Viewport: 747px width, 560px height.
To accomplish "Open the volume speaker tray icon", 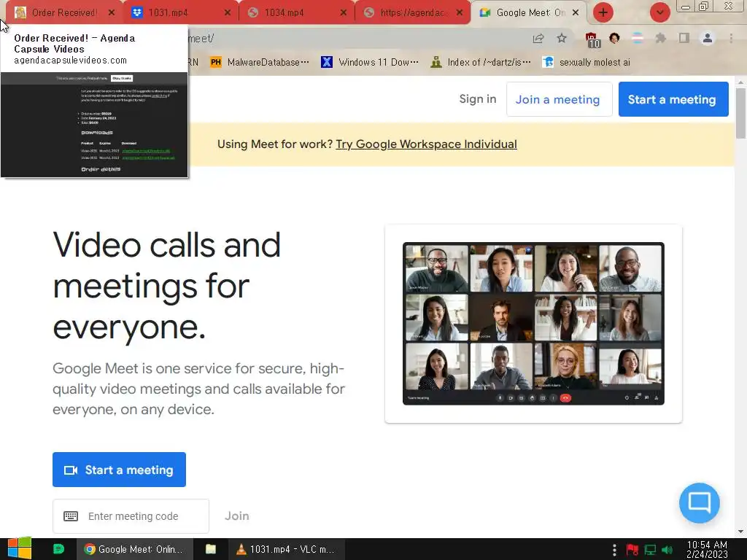I will tap(667, 550).
